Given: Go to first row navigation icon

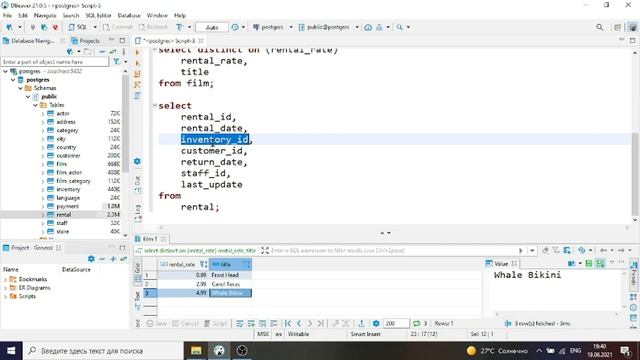Looking at the screenshot, I should [288, 324].
